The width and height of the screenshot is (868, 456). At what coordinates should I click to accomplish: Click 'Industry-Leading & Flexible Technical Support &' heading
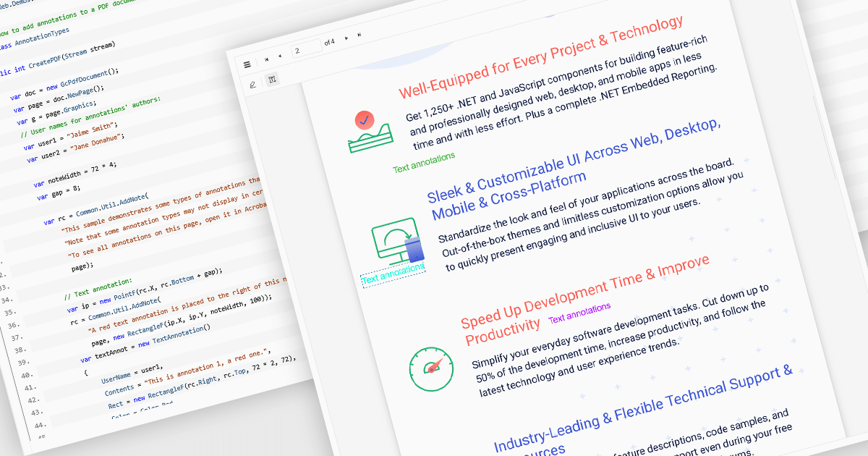pyautogui.click(x=642, y=408)
